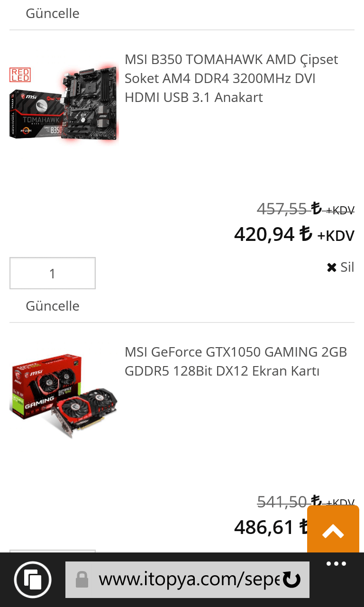Click the crossed-out 457,55 ₺ old price
The image size is (364, 607).
click(x=306, y=209)
